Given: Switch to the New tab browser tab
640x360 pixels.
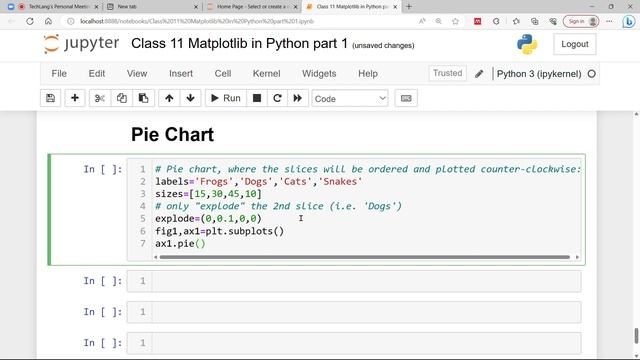Looking at the screenshot, I should [x=152, y=7].
